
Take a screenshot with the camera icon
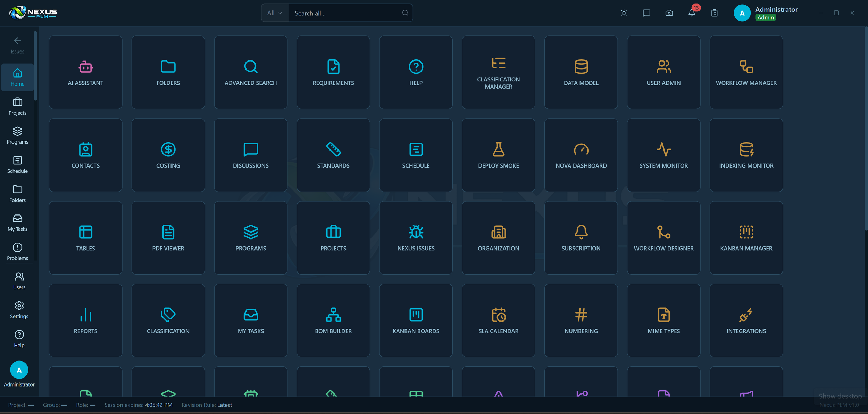coord(669,13)
